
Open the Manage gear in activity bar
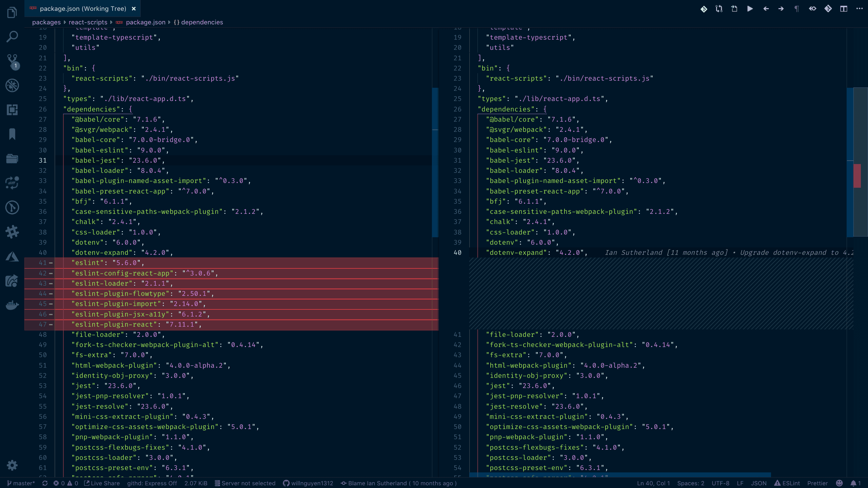[12, 465]
